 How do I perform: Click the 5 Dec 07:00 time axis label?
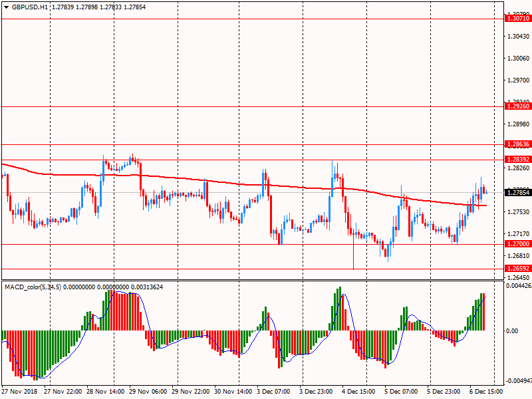(401, 391)
